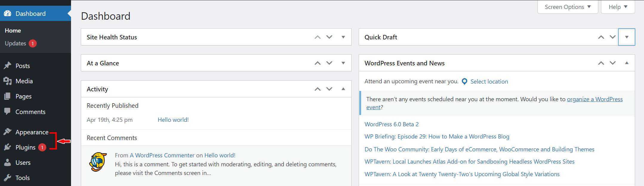644x186 pixels.
Task: Click the Apr 19th, 4:25 pm date
Action: (x=110, y=120)
